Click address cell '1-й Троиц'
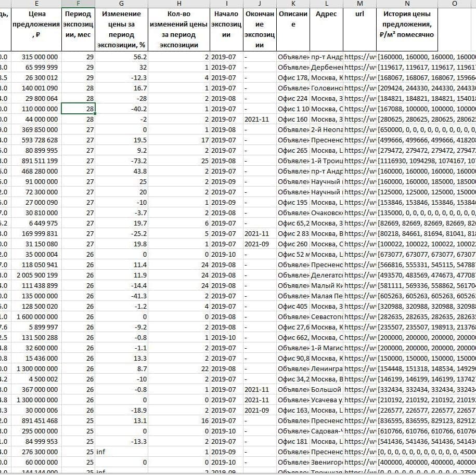The image size is (476, 475). 326,161
